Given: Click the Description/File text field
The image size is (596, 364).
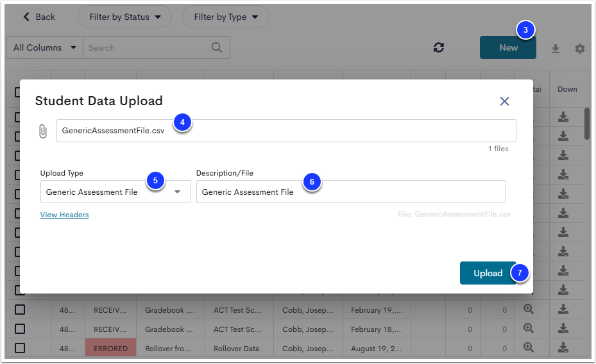Looking at the screenshot, I should [x=351, y=192].
